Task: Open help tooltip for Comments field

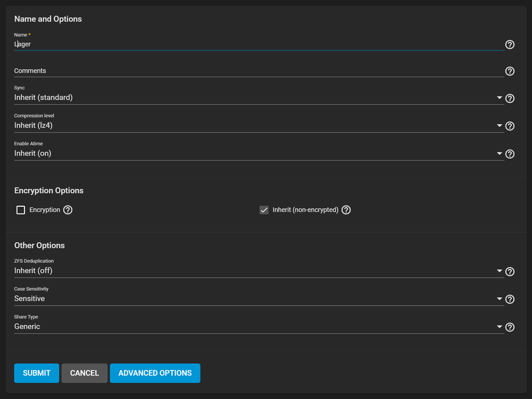Action: [510, 71]
